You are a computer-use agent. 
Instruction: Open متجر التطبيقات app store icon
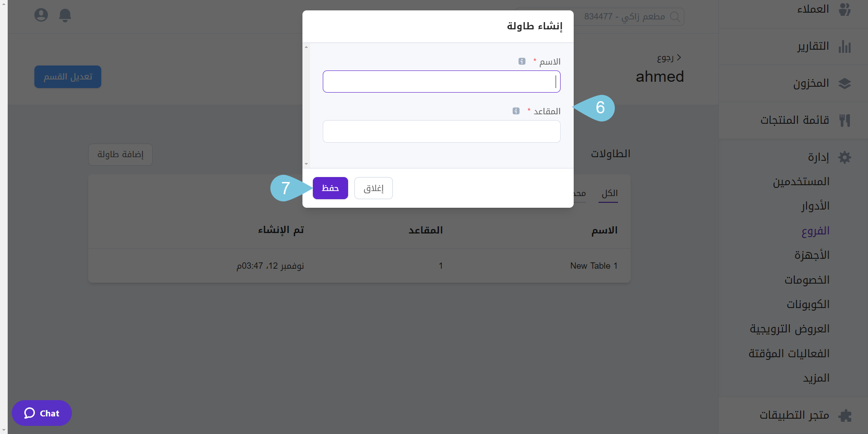pos(846,415)
